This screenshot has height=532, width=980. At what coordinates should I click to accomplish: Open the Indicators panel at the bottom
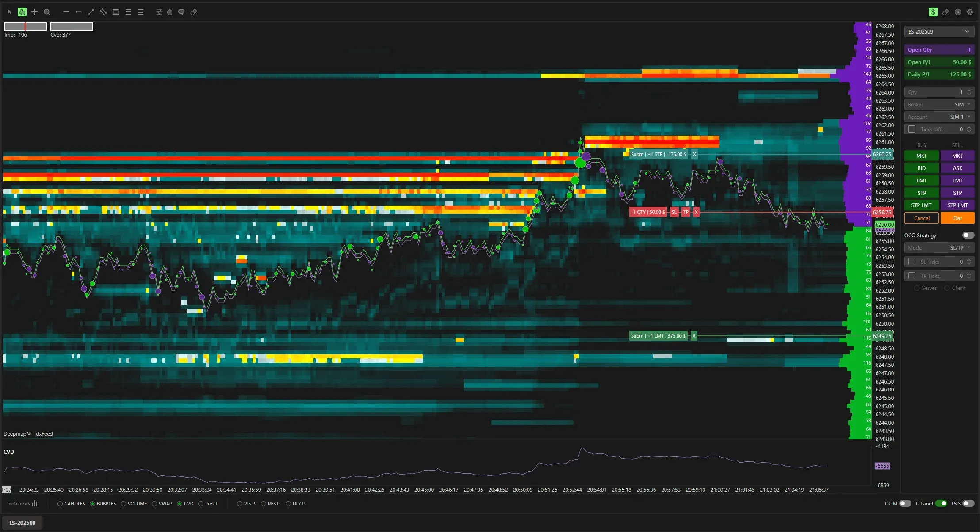[22, 503]
